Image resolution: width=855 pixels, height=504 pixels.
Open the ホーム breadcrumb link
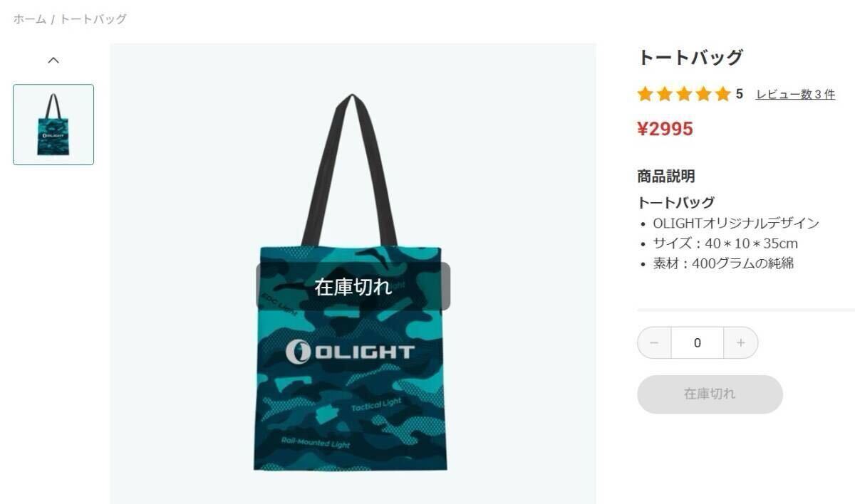point(30,19)
